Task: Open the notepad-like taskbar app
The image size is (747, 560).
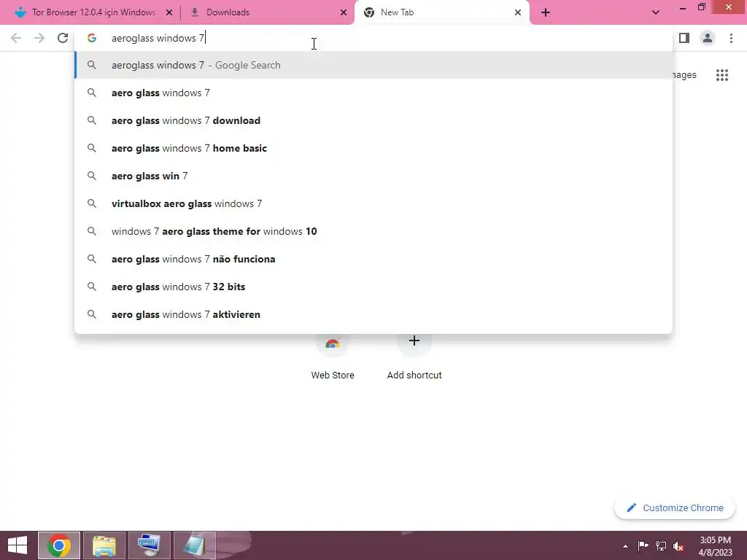Action: tap(195, 545)
